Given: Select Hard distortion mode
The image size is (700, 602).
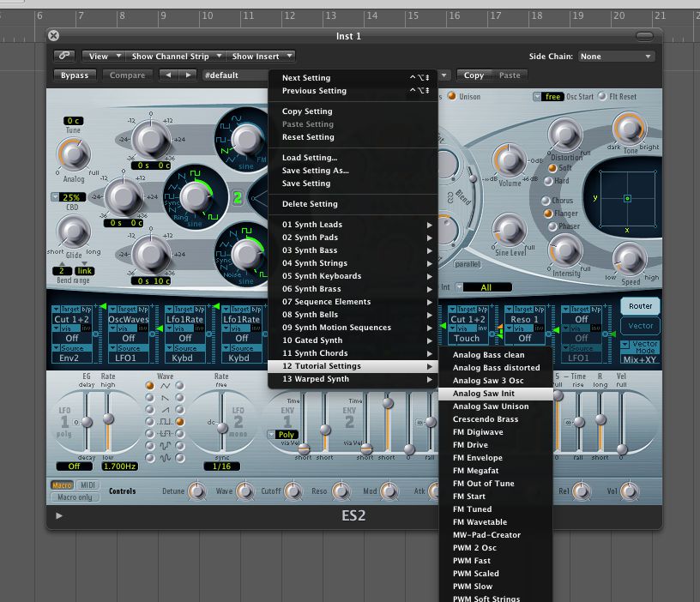Looking at the screenshot, I should (549, 181).
